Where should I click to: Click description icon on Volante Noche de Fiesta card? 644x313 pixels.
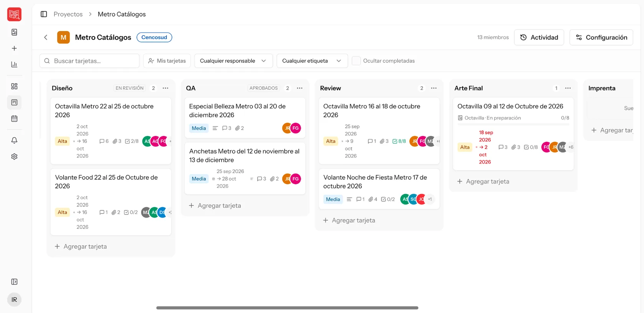(349, 199)
